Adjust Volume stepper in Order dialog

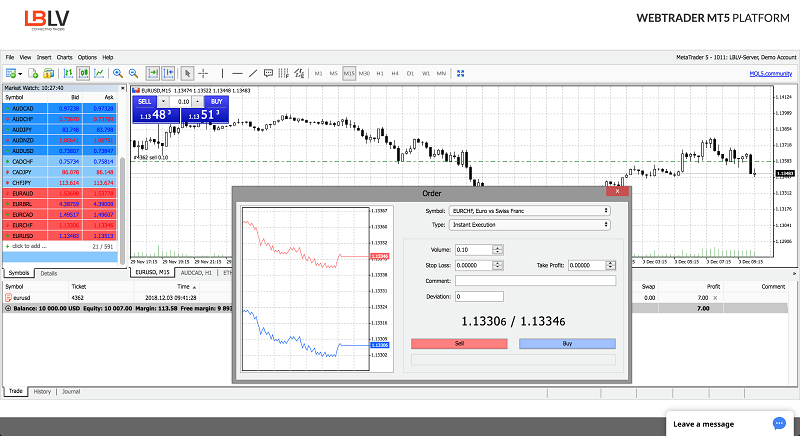click(x=497, y=249)
